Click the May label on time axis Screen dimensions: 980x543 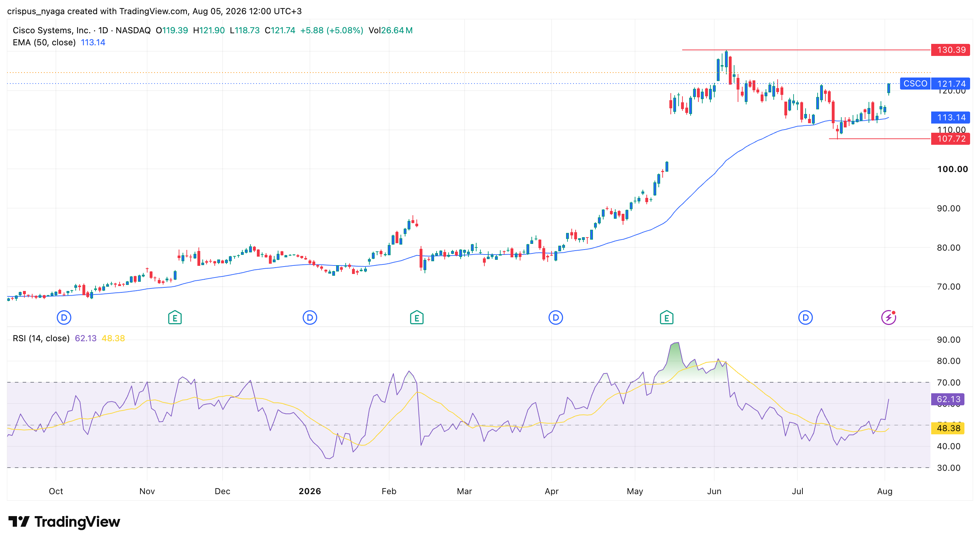coord(635,491)
